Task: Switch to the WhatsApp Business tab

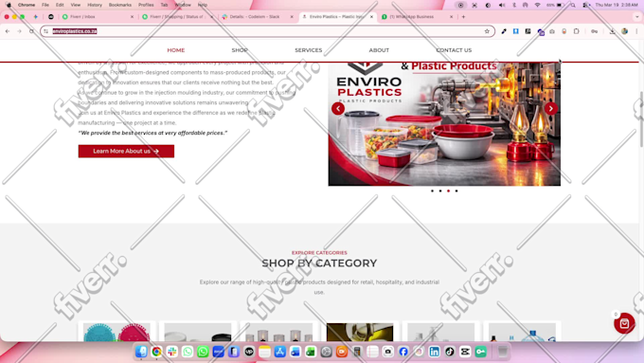Action: pyautogui.click(x=417, y=17)
